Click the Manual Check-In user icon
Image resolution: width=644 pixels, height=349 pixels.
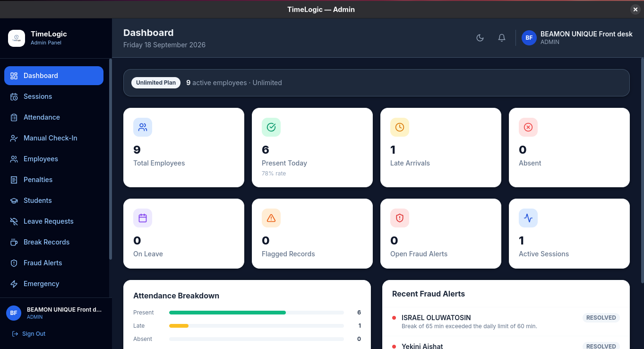click(14, 138)
